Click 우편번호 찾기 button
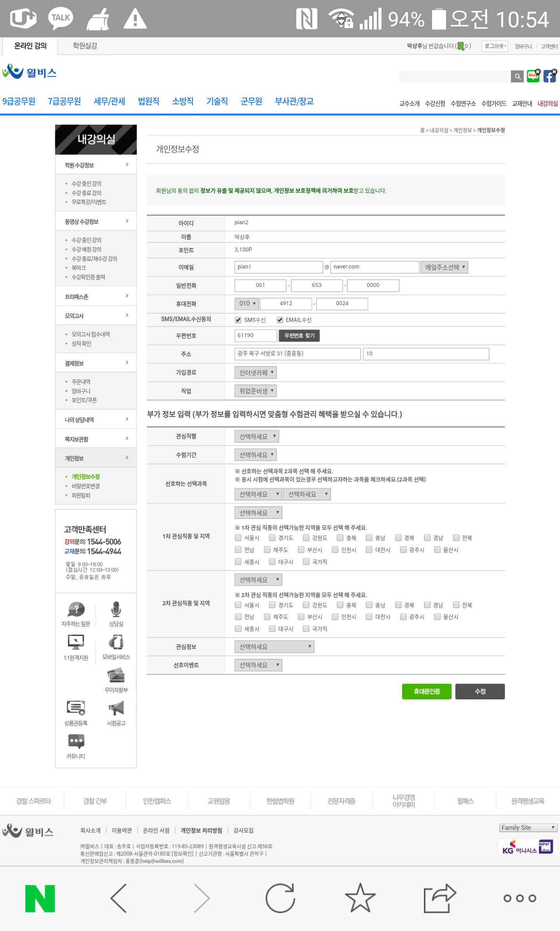 pyautogui.click(x=299, y=336)
